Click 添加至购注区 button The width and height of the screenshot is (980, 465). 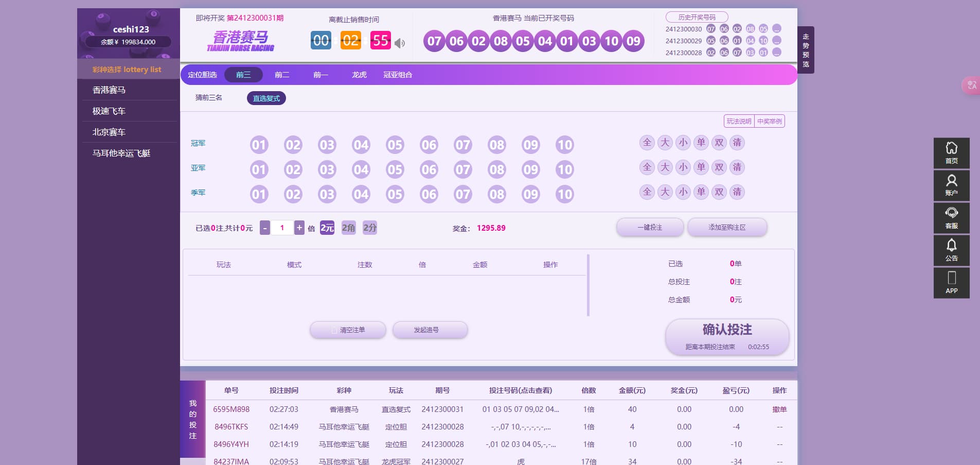tap(727, 227)
